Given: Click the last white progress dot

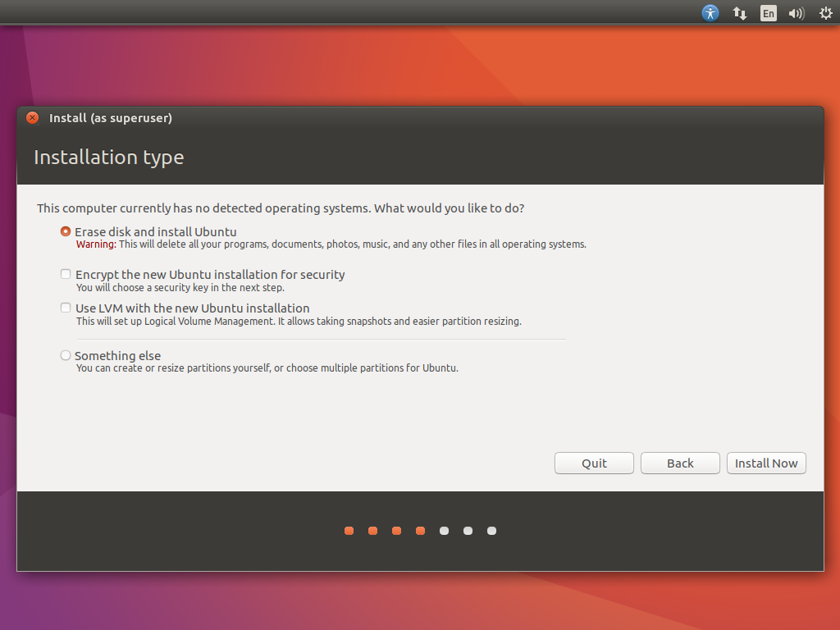Looking at the screenshot, I should (x=491, y=531).
